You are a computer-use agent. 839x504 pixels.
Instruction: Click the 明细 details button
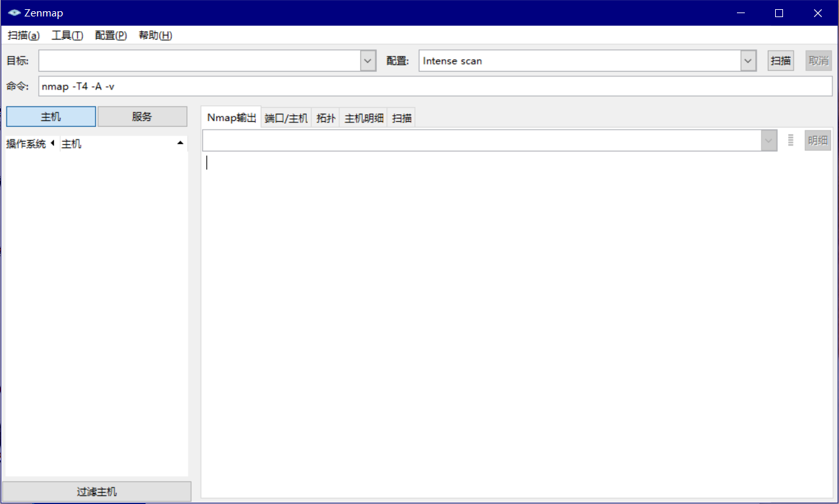pyautogui.click(x=818, y=140)
